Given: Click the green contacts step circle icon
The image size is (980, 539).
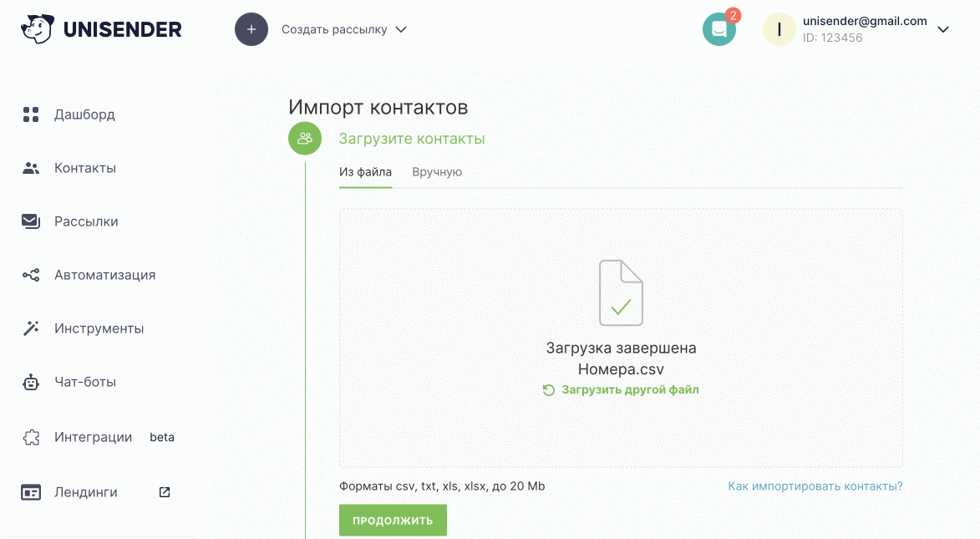Looking at the screenshot, I should point(305,138).
